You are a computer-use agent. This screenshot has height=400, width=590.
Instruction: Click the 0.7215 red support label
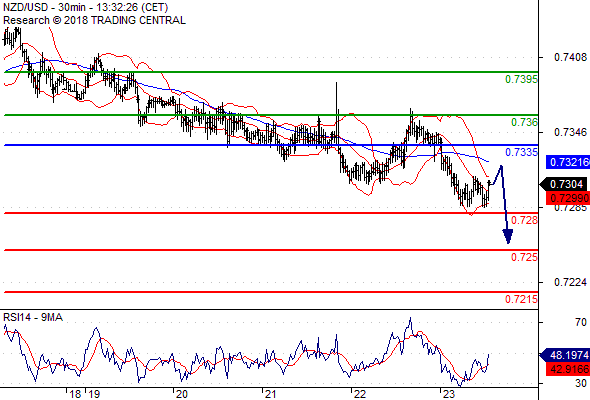pos(521,300)
